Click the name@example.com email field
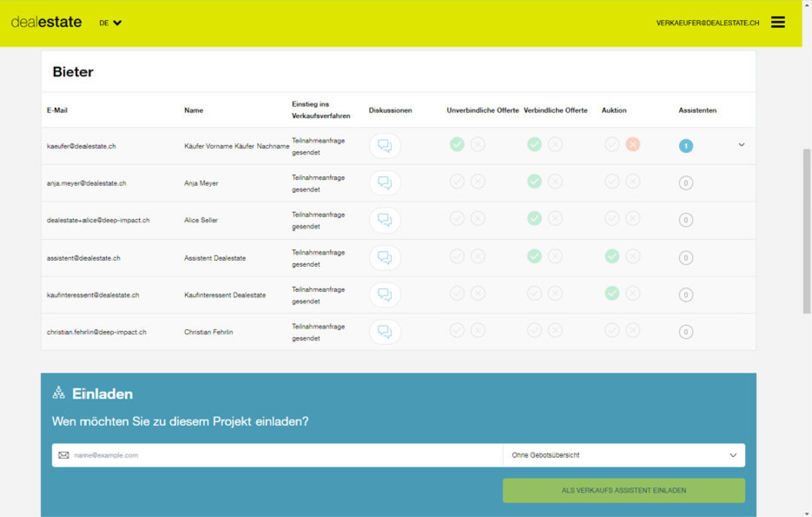This screenshot has width=812, height=517. pos(278,455)
